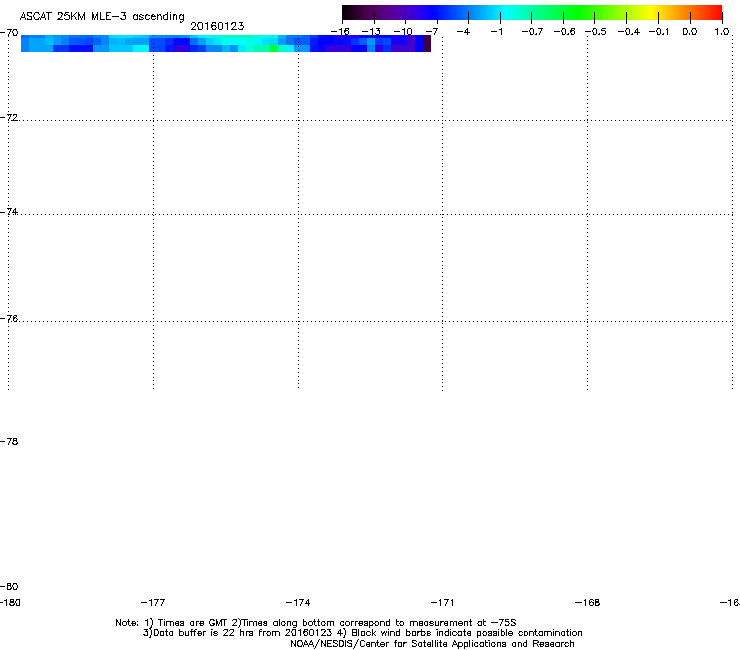
Task: Click the longitude label -174
Action: coord(298,602)
